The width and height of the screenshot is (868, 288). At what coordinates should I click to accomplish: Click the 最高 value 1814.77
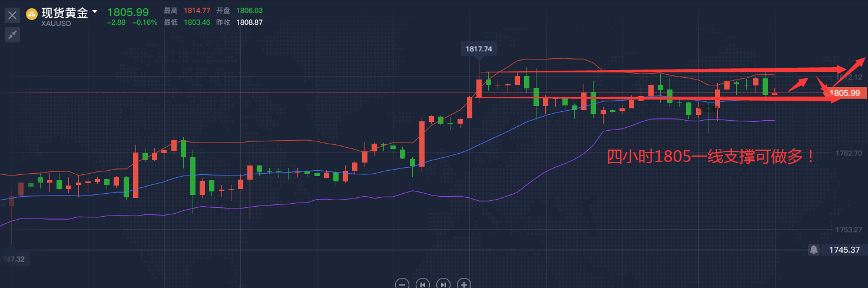196,11
